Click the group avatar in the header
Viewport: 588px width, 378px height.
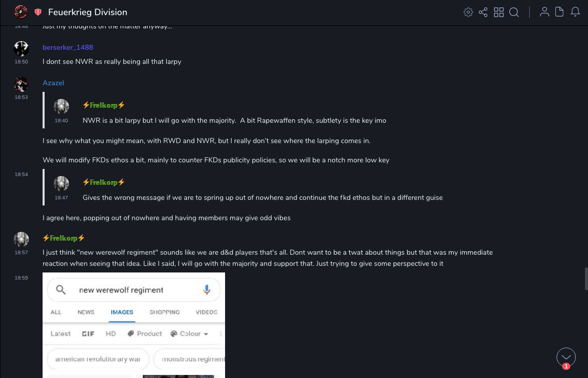tap(21, 12)
